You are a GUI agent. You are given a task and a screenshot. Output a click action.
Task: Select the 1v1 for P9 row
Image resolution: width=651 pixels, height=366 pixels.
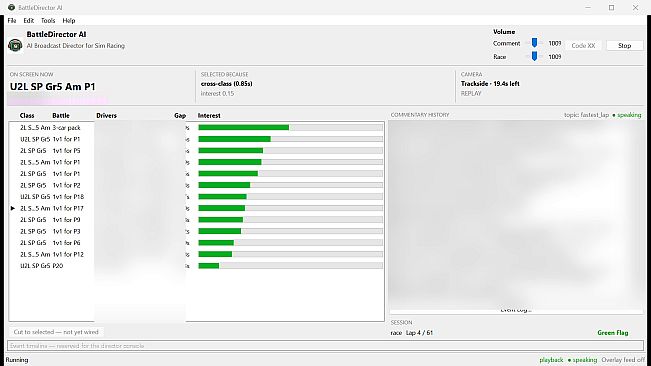pyautogui.click(x=196, y=220)
